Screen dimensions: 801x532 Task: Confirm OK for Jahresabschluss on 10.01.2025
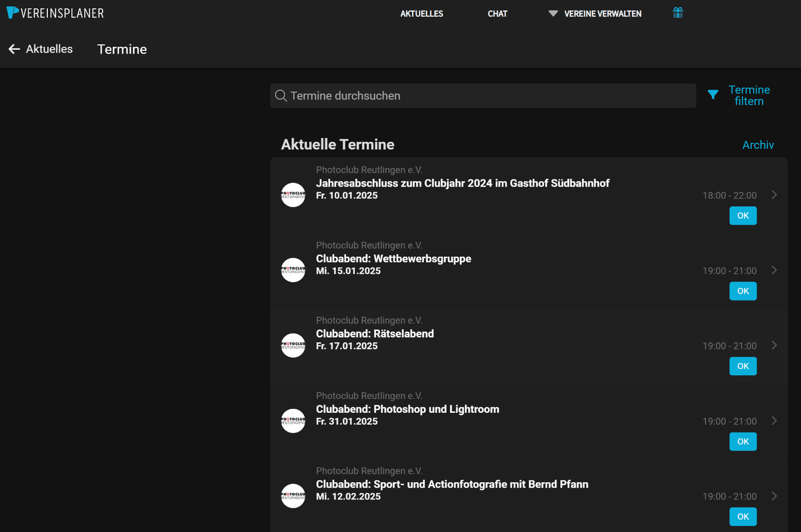click(743, 216)
